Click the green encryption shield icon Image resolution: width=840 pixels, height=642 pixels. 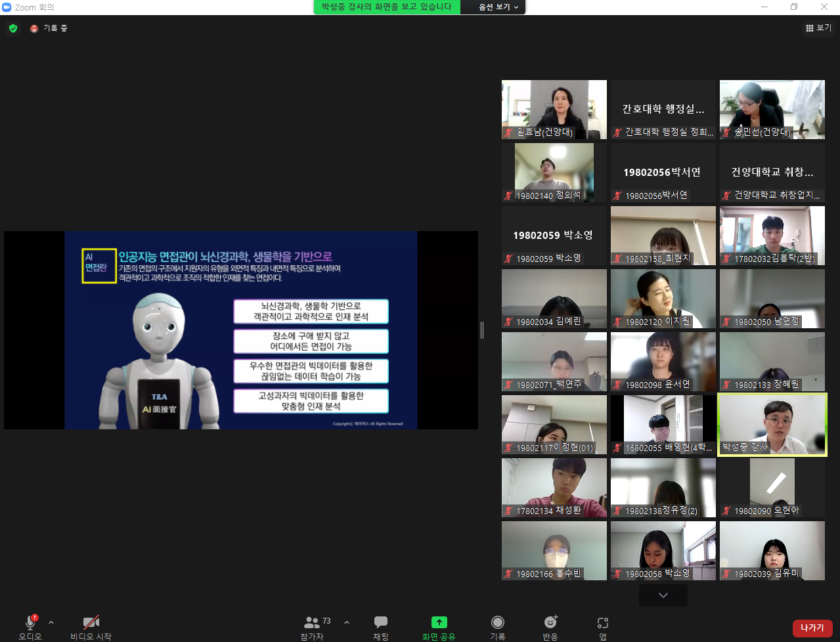[13, 28]
